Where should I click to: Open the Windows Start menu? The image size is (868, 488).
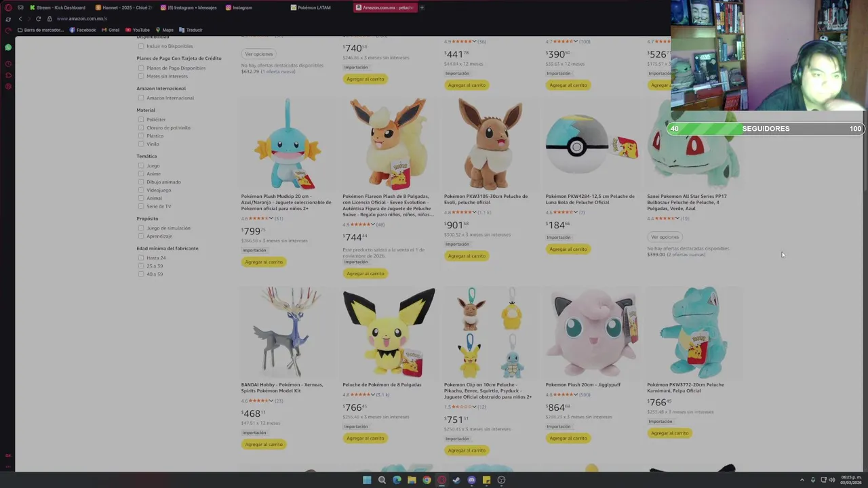pos(367,480)
